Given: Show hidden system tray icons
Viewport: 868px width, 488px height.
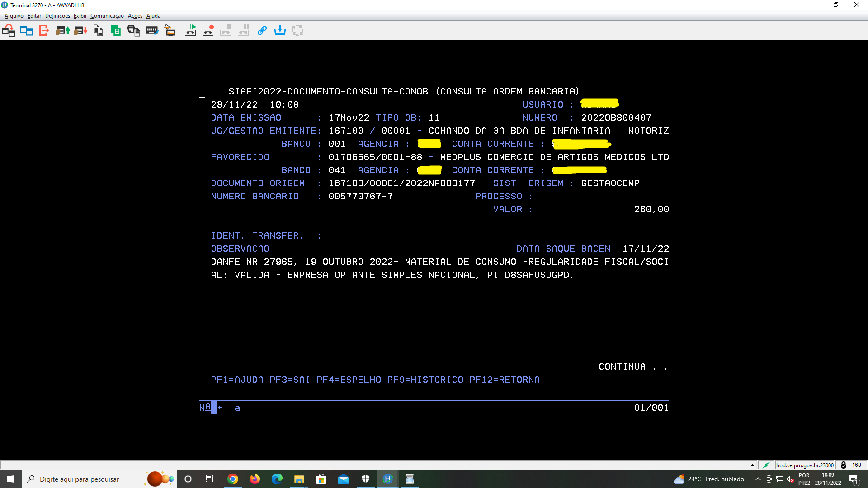Looking at the screenshot, I should click(x=758, y=479).
